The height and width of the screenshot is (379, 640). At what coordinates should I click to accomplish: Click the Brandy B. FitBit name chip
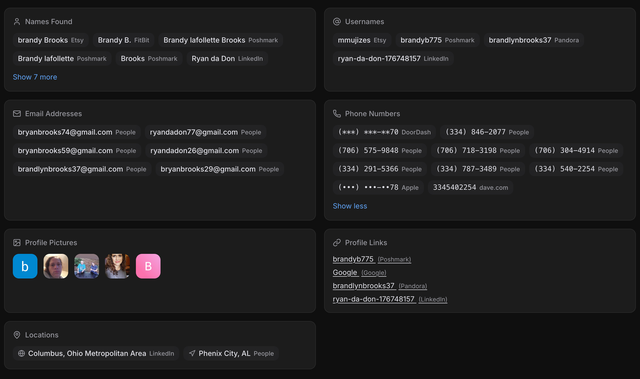click(x=123, y=40)
